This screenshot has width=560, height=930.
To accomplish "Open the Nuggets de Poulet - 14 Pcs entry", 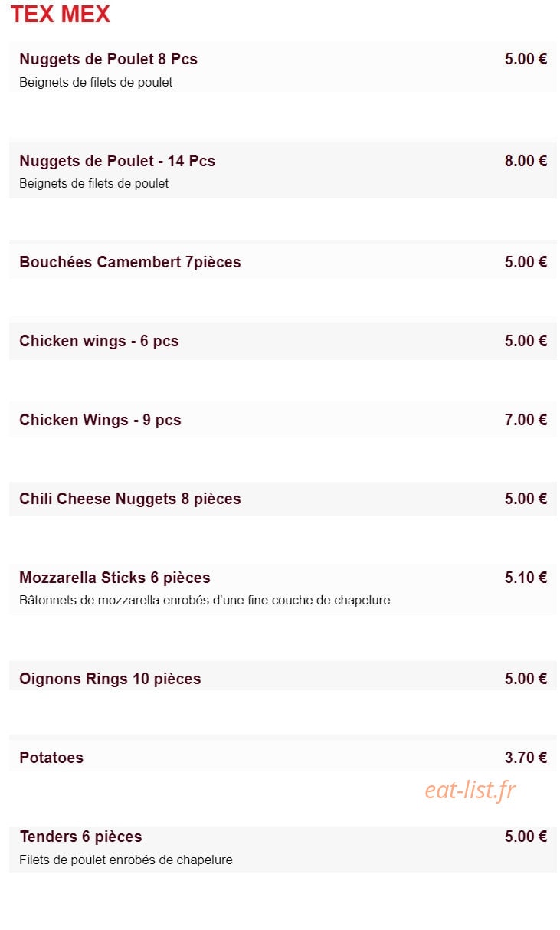I will point(283,170).
